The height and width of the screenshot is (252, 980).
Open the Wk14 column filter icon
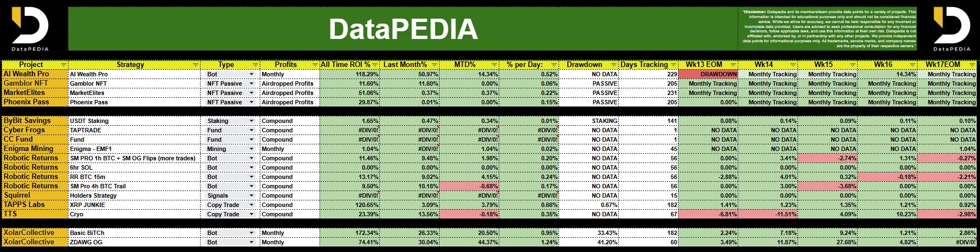pos(793,65)
